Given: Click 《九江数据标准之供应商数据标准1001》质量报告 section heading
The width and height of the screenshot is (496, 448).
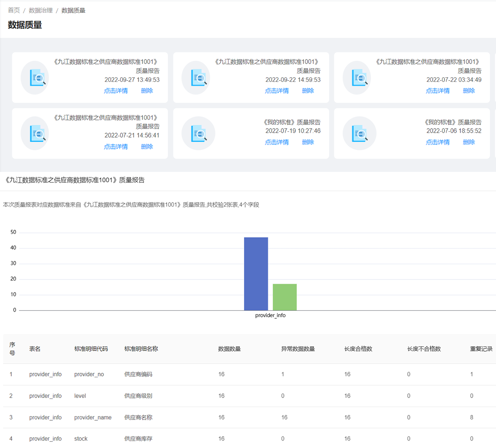Looking at the screenshot, I should pos(74,180).
